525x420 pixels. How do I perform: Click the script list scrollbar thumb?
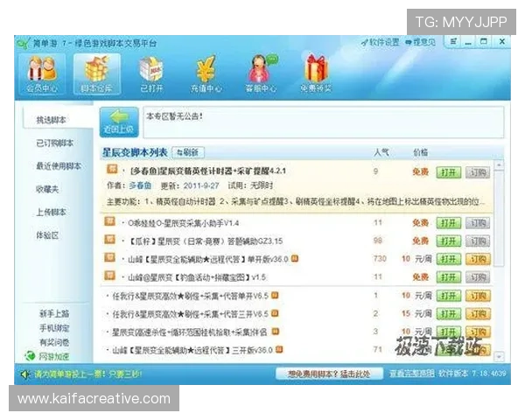499,218
